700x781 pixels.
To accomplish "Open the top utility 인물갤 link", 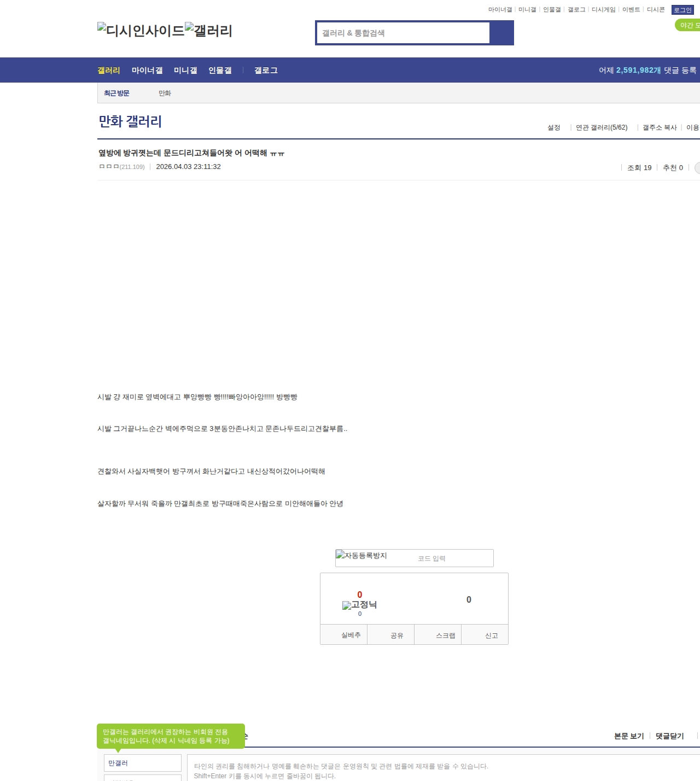I will coord(552,10).
